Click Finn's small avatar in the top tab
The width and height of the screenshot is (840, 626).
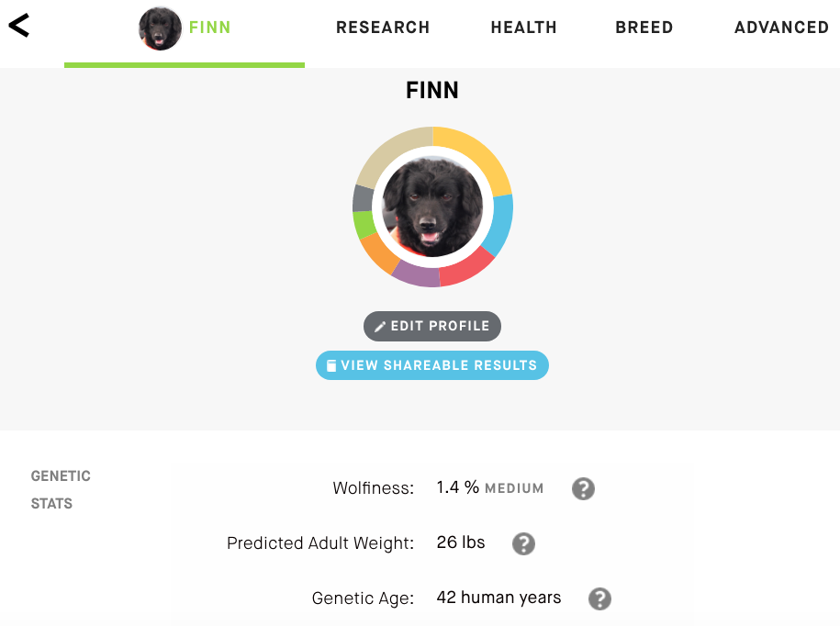click(x=160, y=28)
